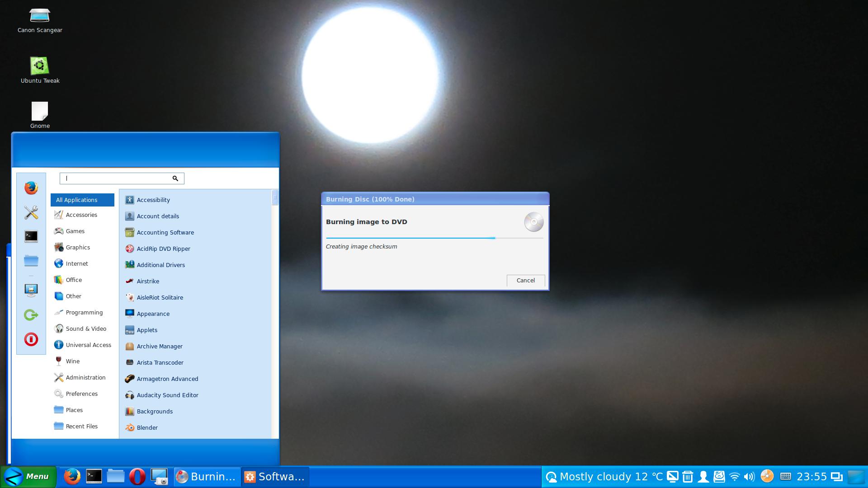Viewport: 868px width, 488px height.
Task: Open the volume icon in the system tray
Action: pyautogui.click(x=749, y=477)
